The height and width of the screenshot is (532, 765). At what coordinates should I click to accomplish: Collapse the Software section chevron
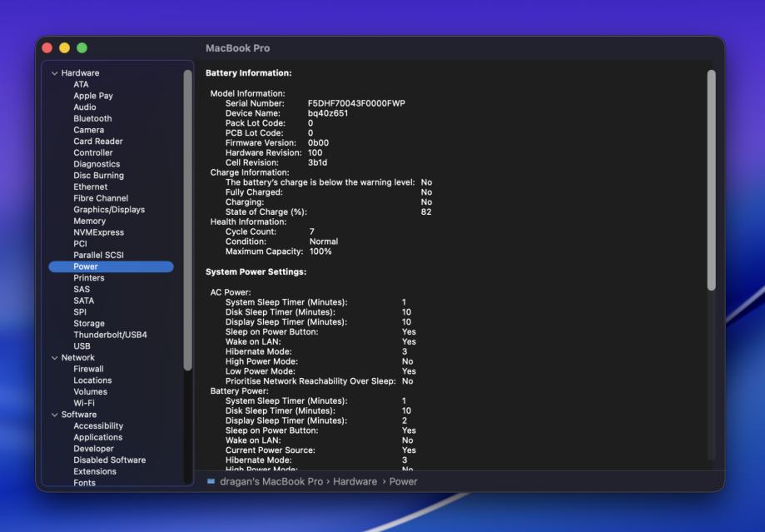tap(55, 415)
